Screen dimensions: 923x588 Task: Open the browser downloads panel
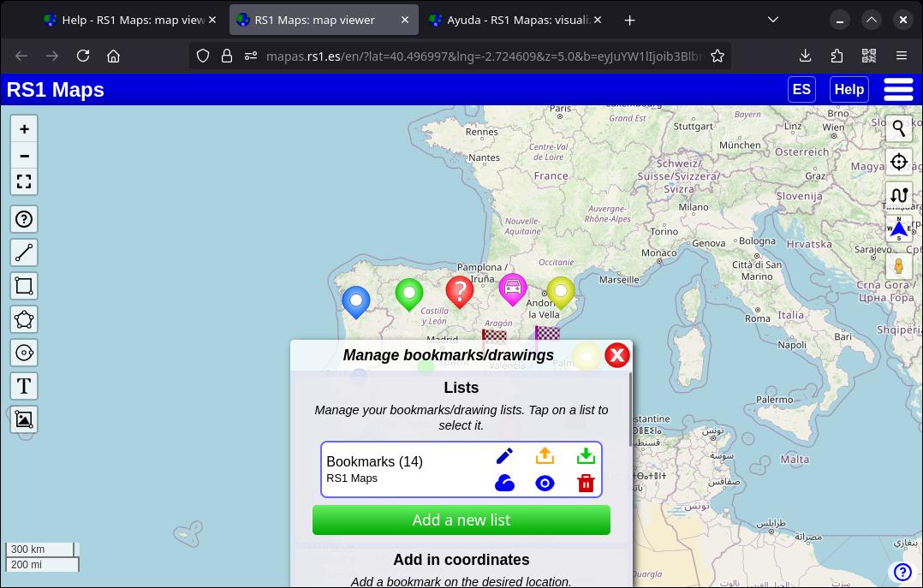coord(805,56)
